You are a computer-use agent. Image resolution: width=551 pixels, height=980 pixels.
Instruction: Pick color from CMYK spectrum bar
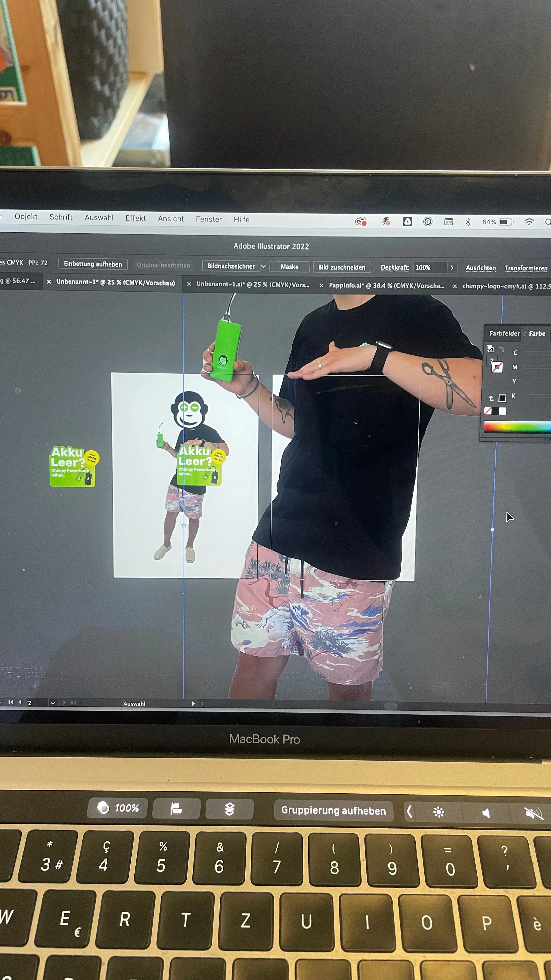(x=517, y=427)
